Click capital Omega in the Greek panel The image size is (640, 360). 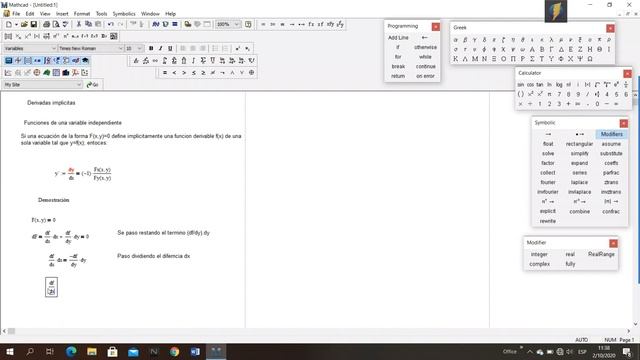pos(589,59)
